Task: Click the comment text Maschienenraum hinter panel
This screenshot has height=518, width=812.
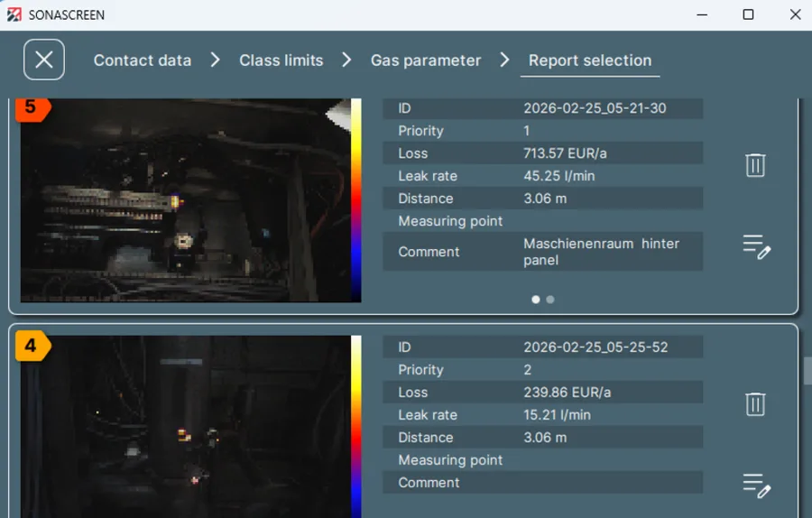Action: point(601,252)
